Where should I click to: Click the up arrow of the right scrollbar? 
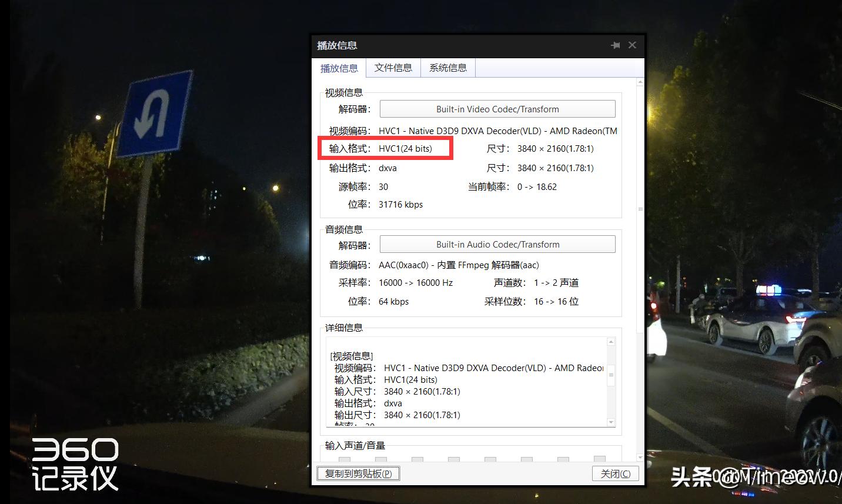640,82
